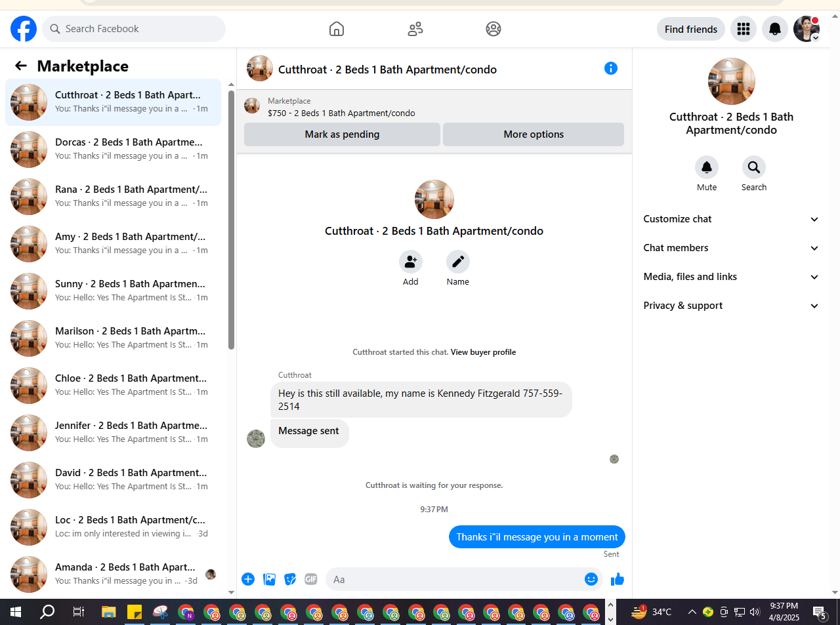Open the Home feed icon

[336, 29]
